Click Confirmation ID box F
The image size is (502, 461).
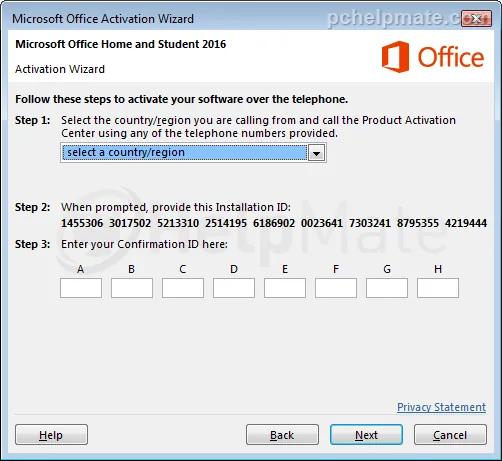(x=336, y=288)
